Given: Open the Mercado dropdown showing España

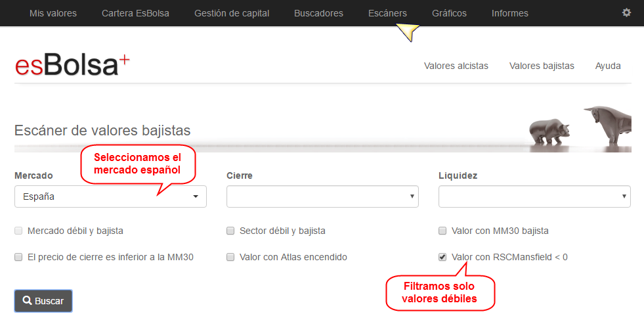Looking at the screenshot, I should (110, 196).
